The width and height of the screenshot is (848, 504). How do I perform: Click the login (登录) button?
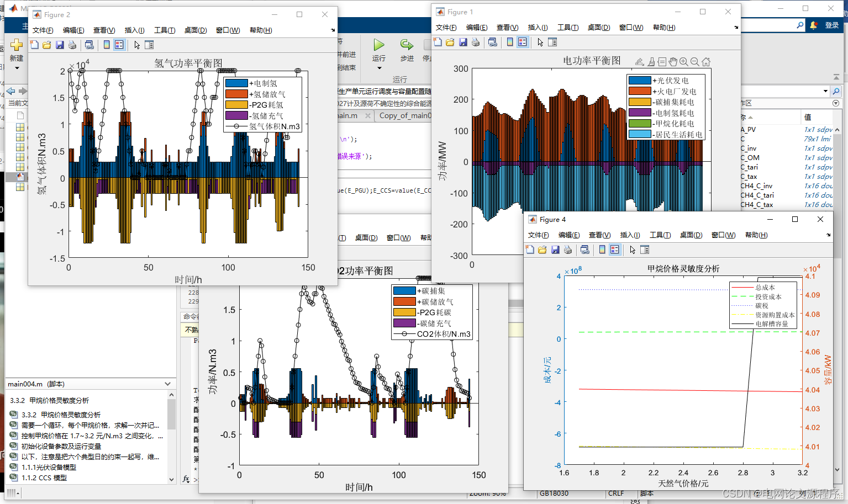point(832,25)
